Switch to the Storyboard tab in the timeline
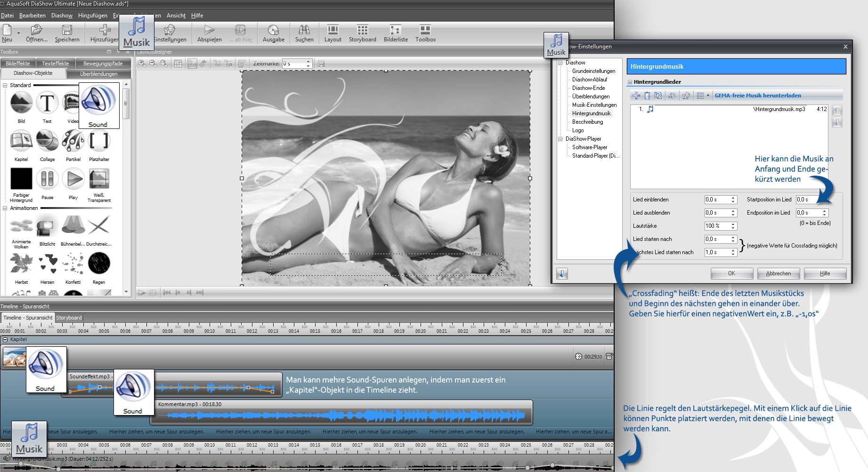This screenshot has height=472, width=868. [69, 318]
